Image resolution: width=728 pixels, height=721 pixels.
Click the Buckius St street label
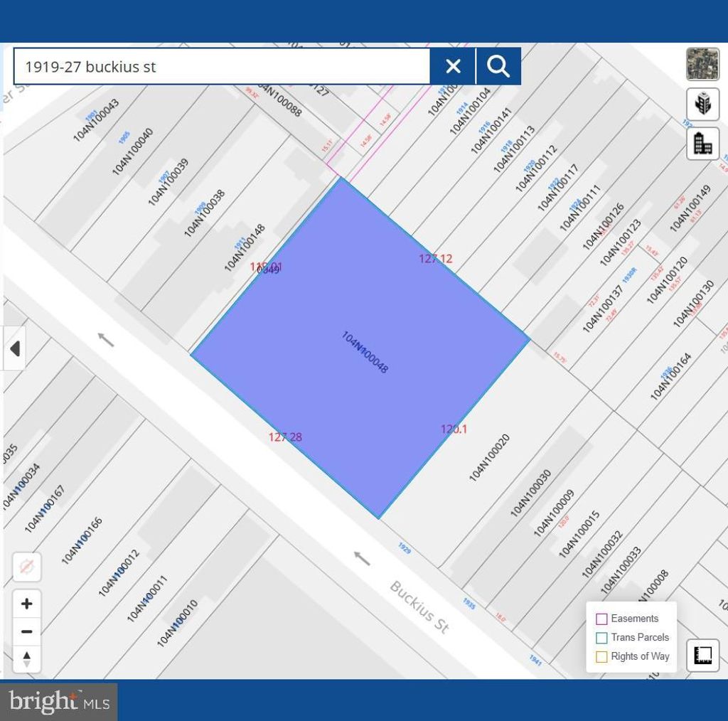[419, 607]
